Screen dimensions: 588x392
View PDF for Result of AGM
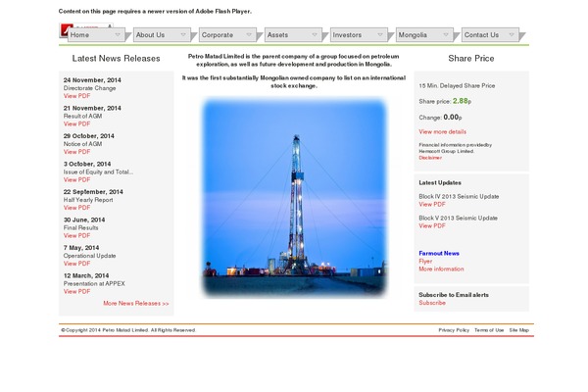coord(76,123)
